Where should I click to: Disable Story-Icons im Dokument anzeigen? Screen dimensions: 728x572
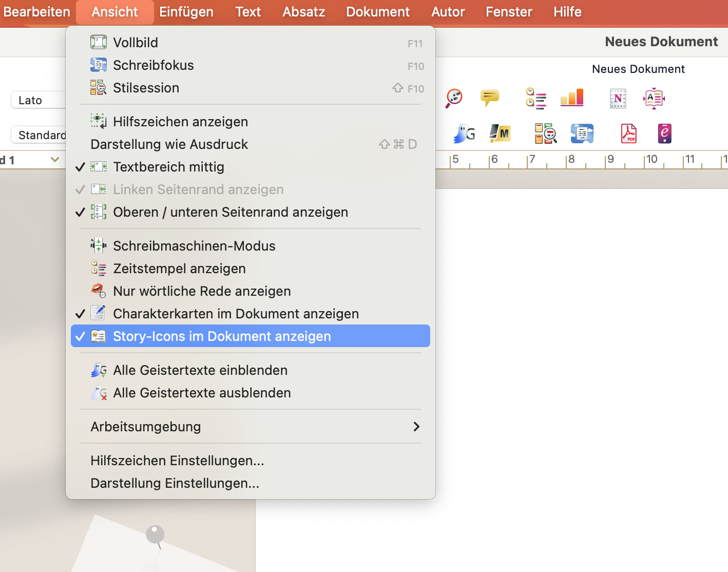(251, 336)
